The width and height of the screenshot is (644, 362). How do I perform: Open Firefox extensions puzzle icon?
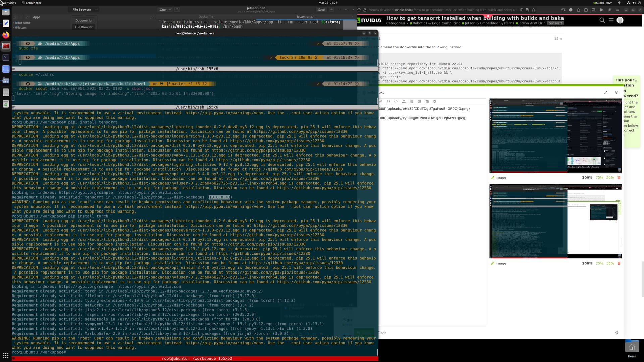pyautogui.click(x=578, y=10)
